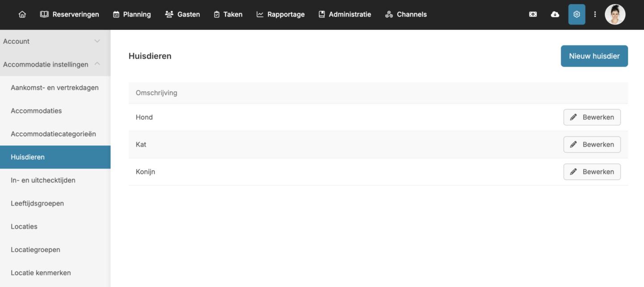Open the Gasten menu item
644x287 pixels.
click(182, 14)
